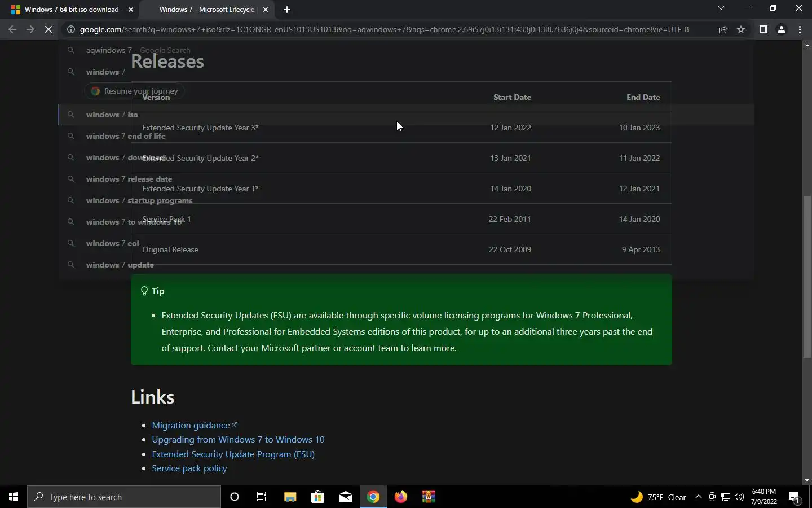Open WinRAR from the taskbar
This screenshot has width=812, height=508.
pos(428,497)
